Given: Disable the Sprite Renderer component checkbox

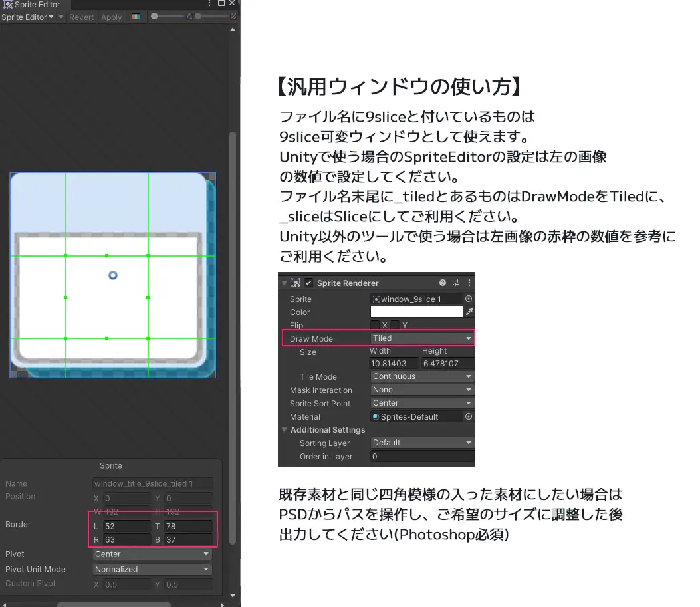Looking at the screenshot, I should tap(308, 283).
